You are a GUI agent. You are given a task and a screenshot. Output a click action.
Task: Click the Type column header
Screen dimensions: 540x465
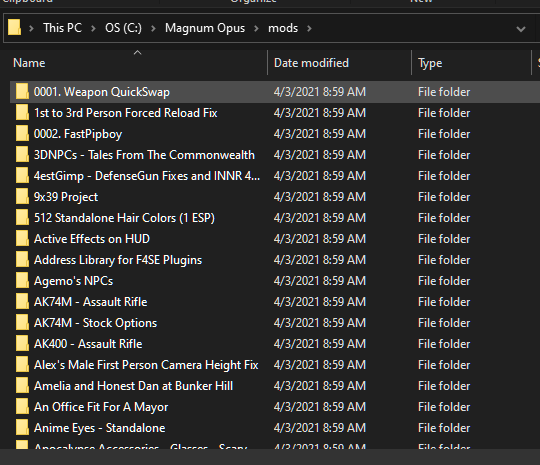(430, 63)
